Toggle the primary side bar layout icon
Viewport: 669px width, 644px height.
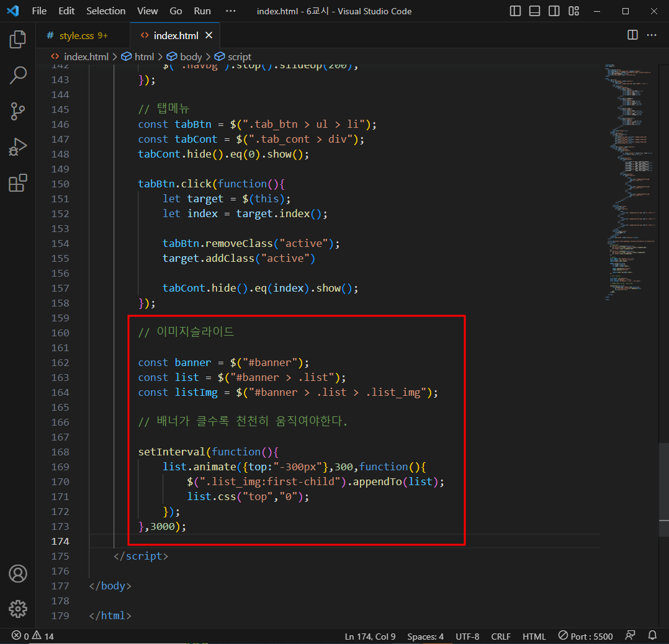515,11
